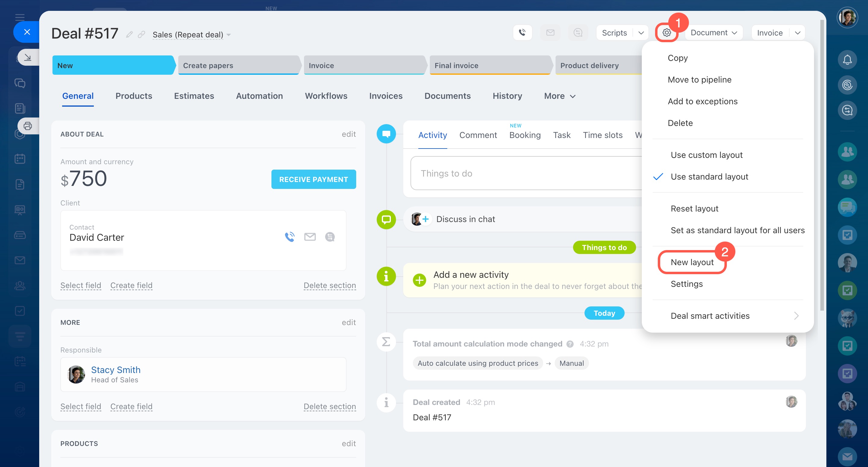Email David Carter via envelope icon

tap(310, 237)
